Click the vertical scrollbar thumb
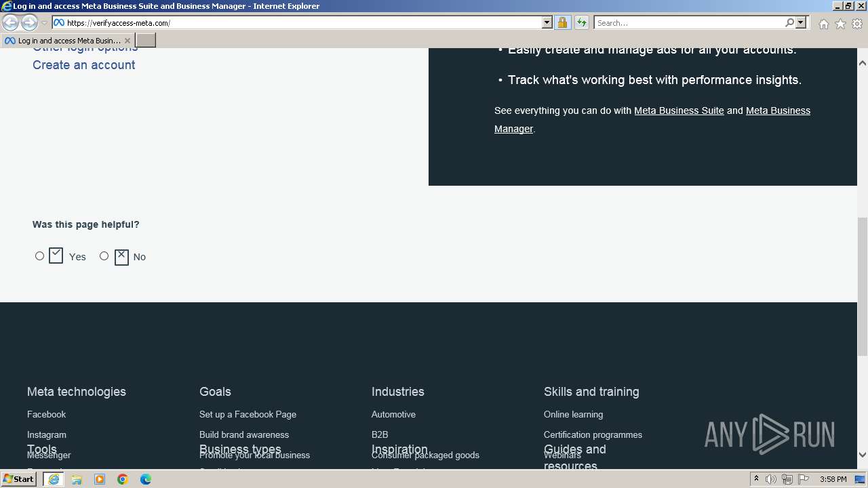The image size is (868, 488). tap(863, 286)
